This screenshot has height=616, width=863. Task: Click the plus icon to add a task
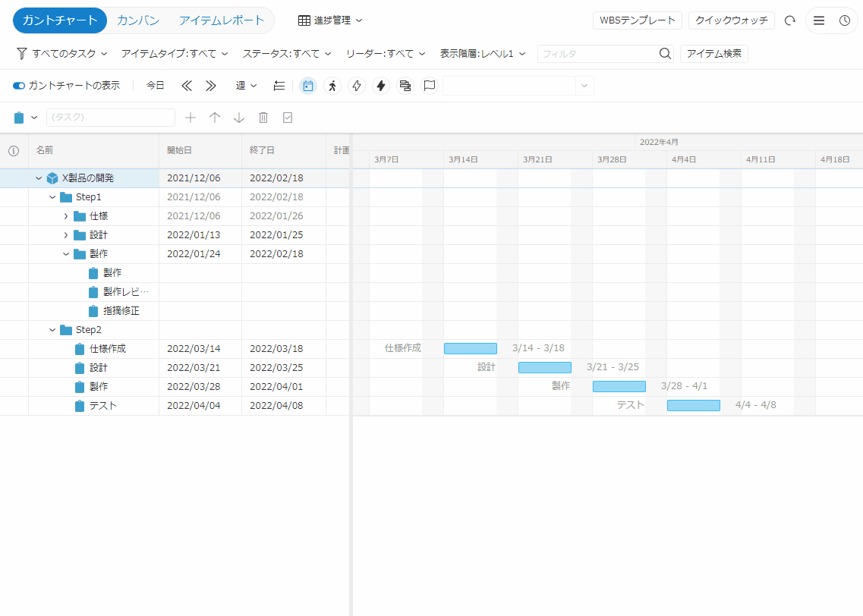[x=191, y=118]
